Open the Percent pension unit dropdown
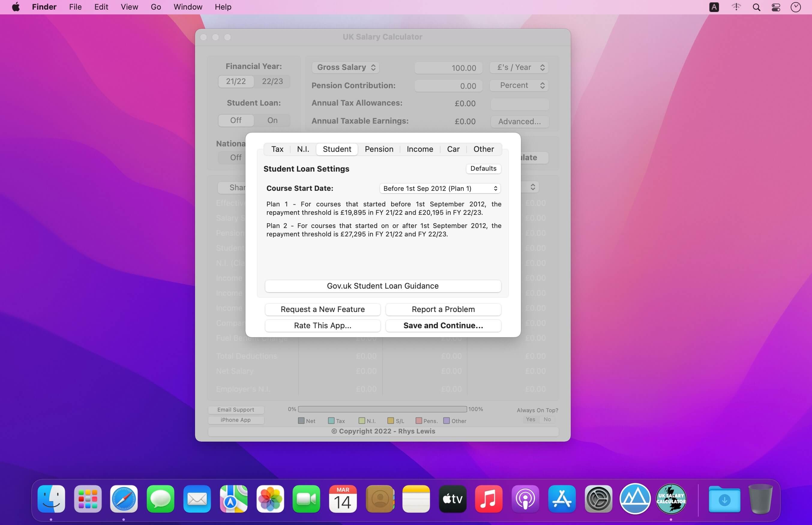 tap(519, 85)
